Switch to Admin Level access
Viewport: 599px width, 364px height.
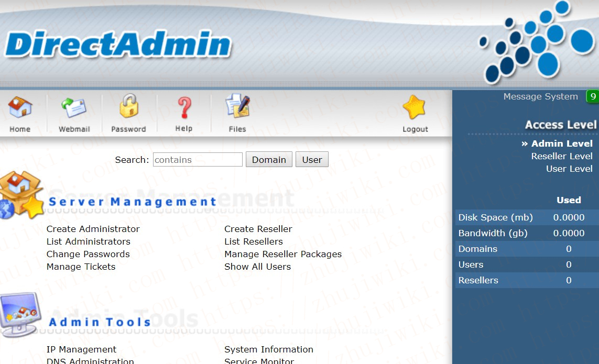(x=562, y=143)
